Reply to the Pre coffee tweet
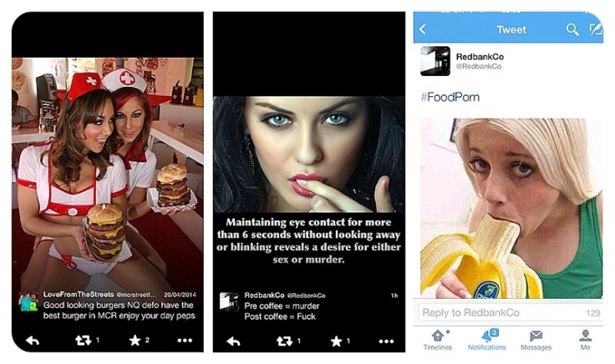 click(234, 341)
